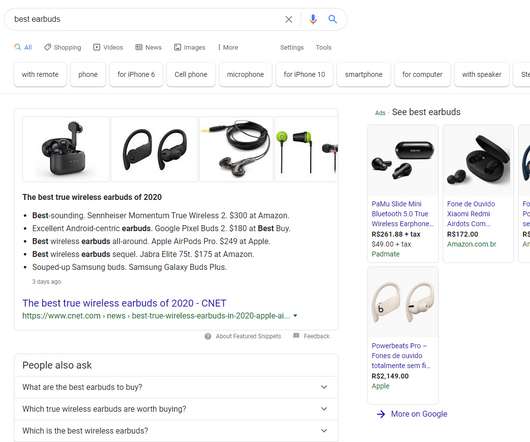Open the Images tab
The width and height of the screenshot is (530, 442).
pyautogui.click(x=190, y=47)
